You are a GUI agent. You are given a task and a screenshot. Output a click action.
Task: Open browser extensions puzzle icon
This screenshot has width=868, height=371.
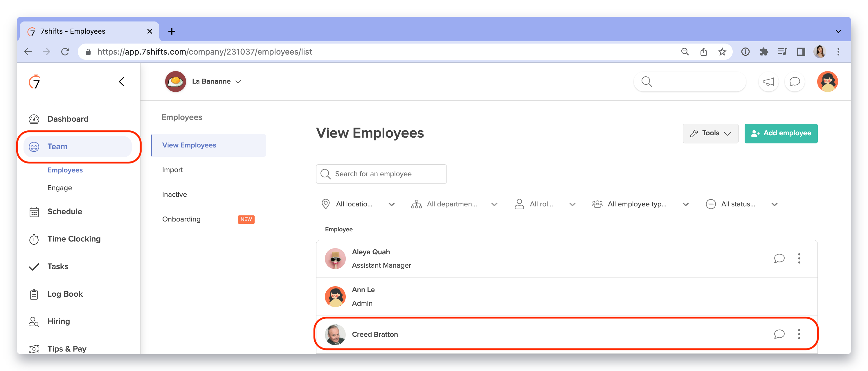pos(764,52)
